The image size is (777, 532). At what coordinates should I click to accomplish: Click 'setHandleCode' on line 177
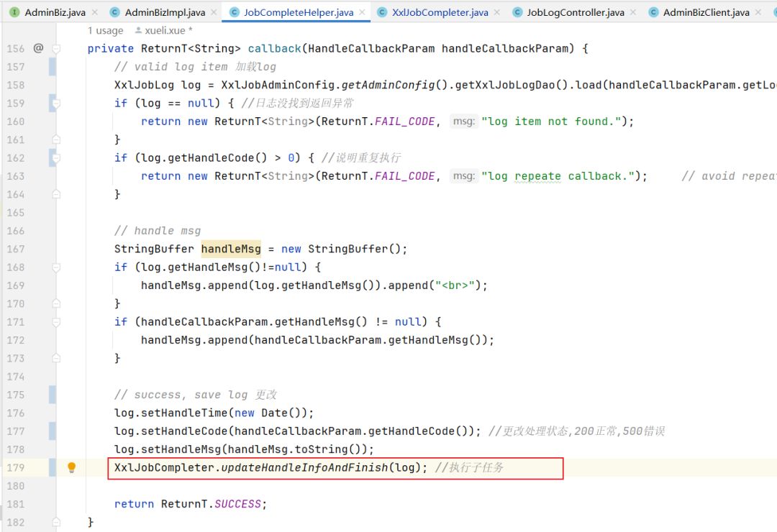pyautogui.click(x=184, y=431)
